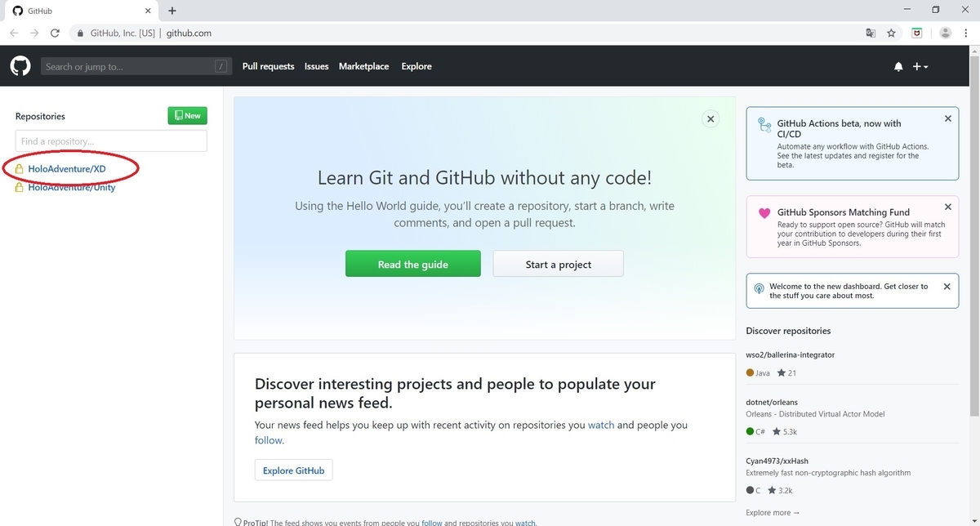Open the Explore header link
Image resolution: width=980 pixels, height=526 pixels.
[416, 67]
